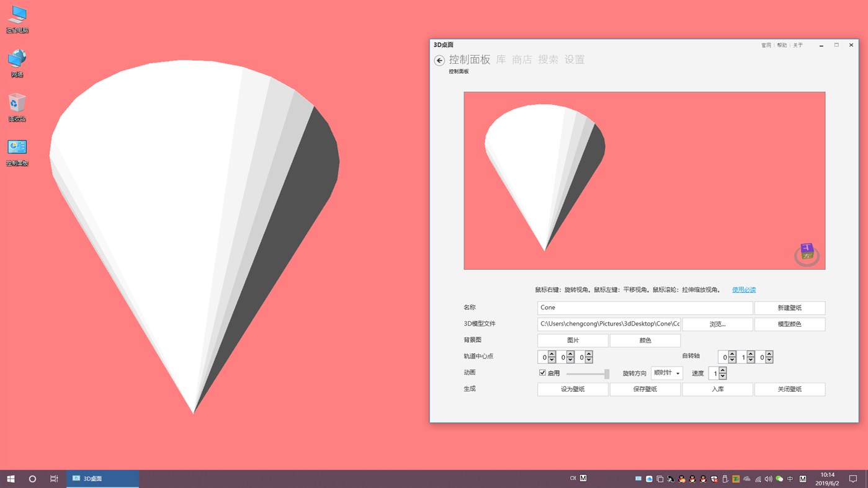Click the back arrow in 3D桌面 panel

pos(440,60)
